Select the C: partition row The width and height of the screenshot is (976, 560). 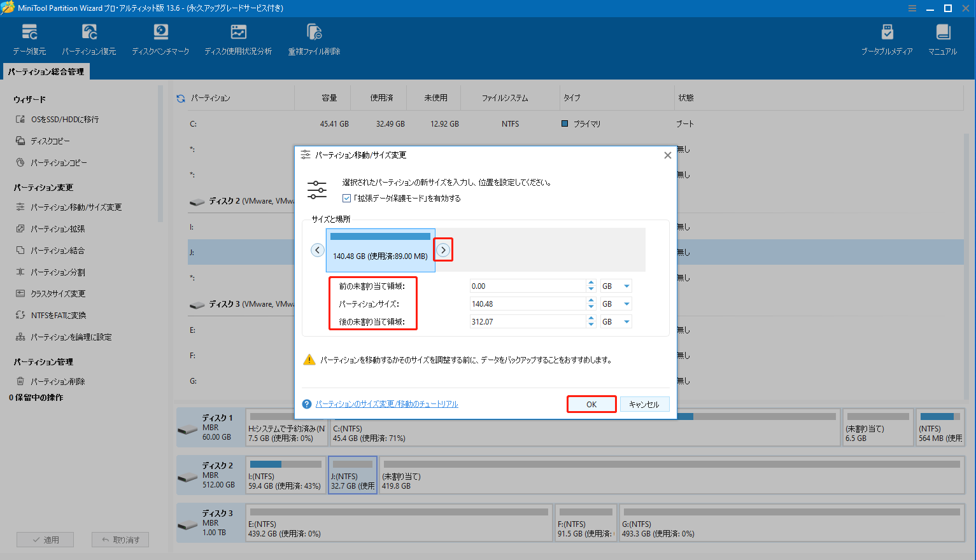576,124
